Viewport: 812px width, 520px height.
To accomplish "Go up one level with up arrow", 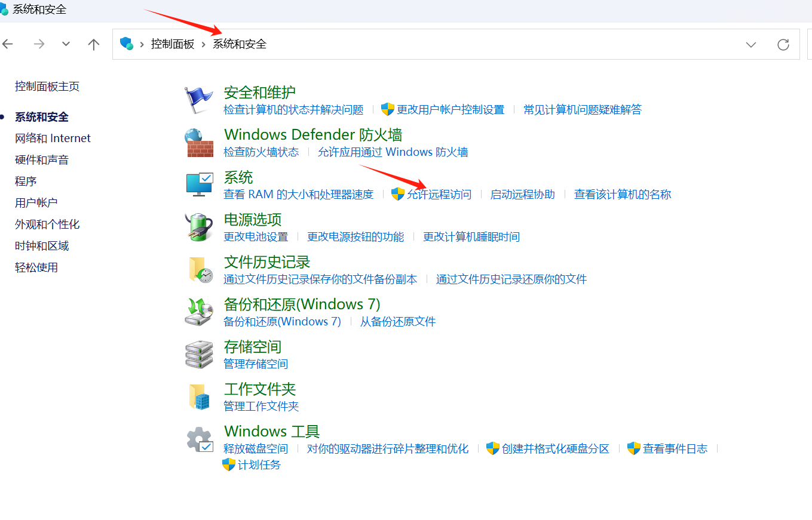I will (x=94, y=44).
